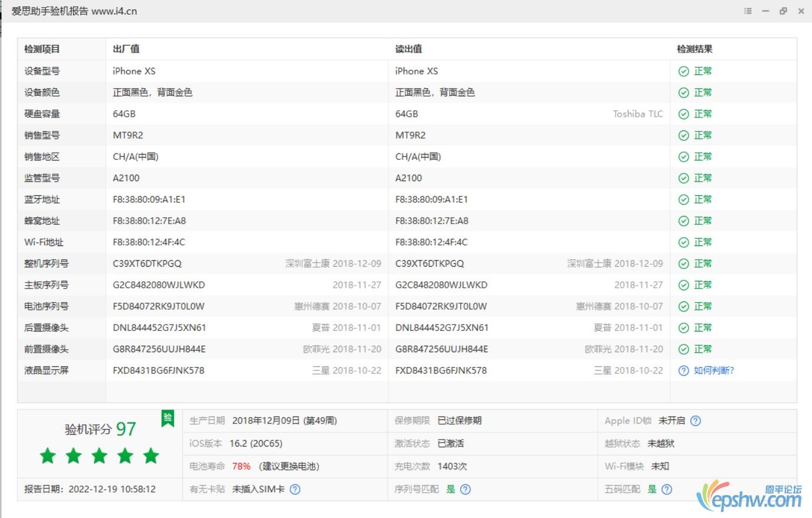Click the (建议更换电池) note
Image resolution: width=812 pixels, height=518 pixels.
click(x=289, y=466)
